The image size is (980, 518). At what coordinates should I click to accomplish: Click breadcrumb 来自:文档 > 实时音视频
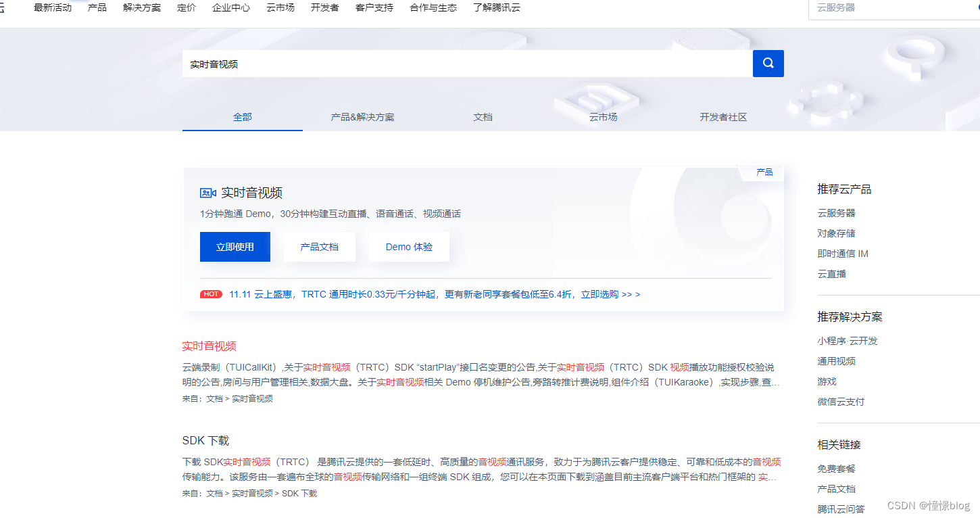pos(227,398)
